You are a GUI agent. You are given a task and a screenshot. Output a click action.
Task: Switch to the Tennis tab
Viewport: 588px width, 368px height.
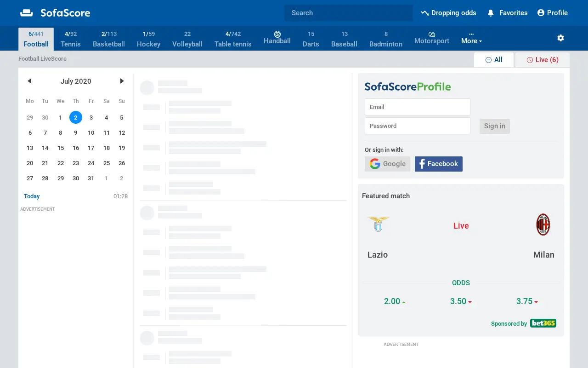pos(71,39)
